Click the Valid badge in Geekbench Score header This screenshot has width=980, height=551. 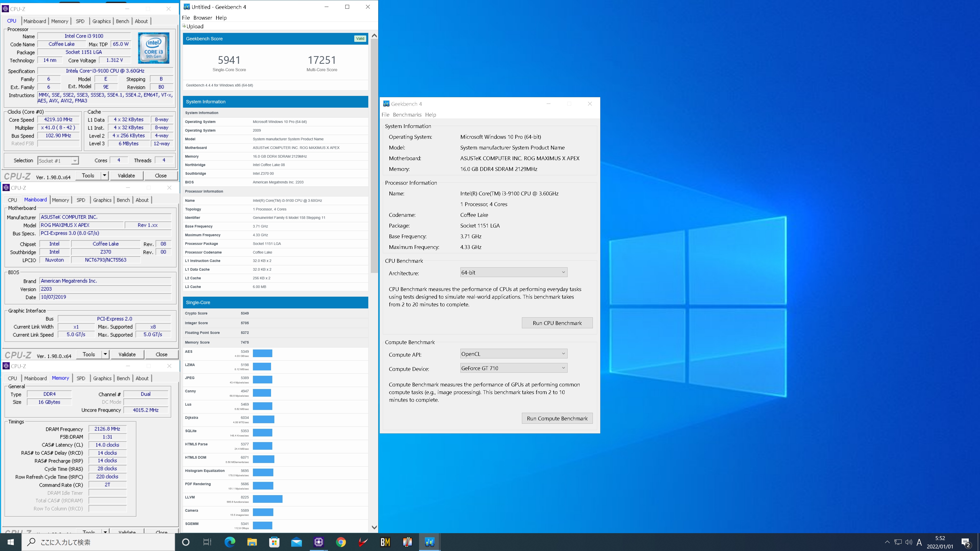[x=360, y=39]
